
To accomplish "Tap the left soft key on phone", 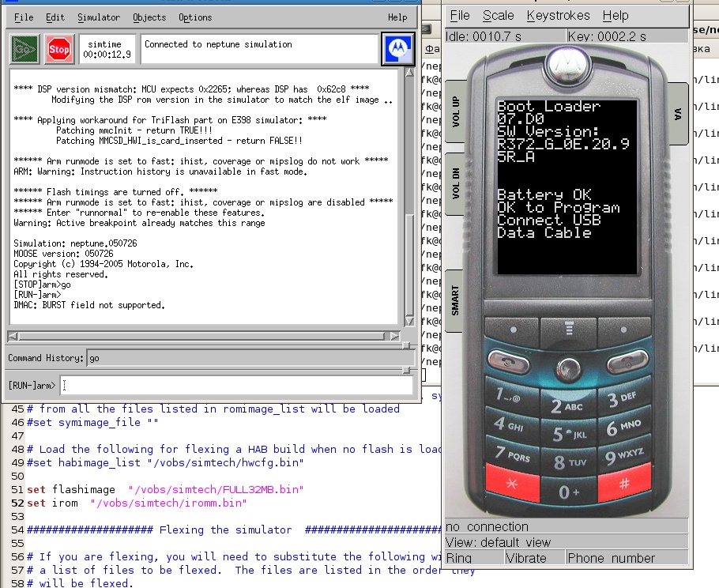I will coord(512,331).
